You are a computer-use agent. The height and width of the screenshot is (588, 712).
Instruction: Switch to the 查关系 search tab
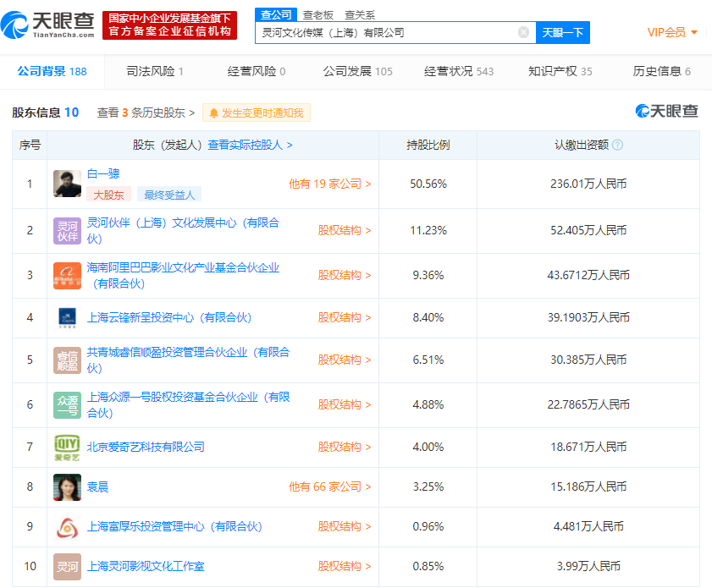tap(360, 15)
